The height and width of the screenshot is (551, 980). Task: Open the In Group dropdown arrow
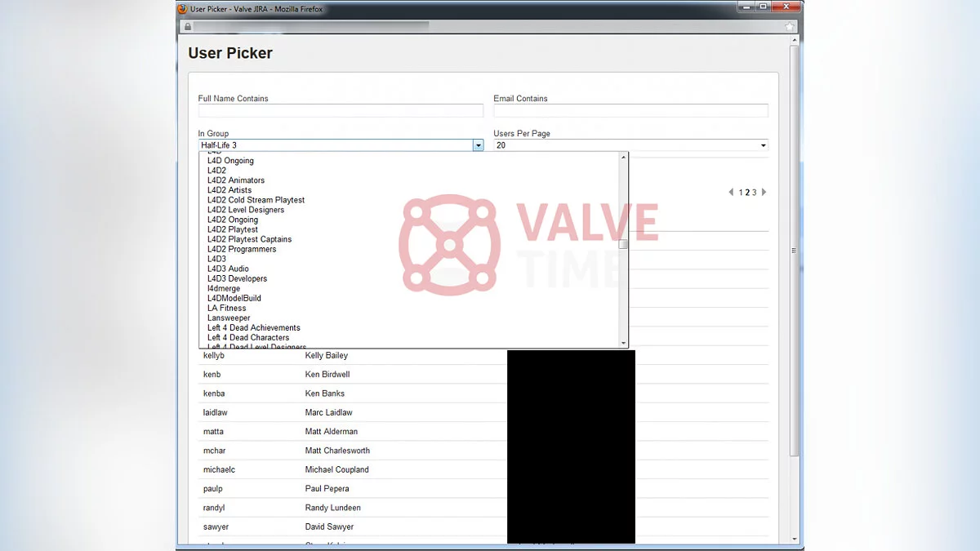click(478, 145)
